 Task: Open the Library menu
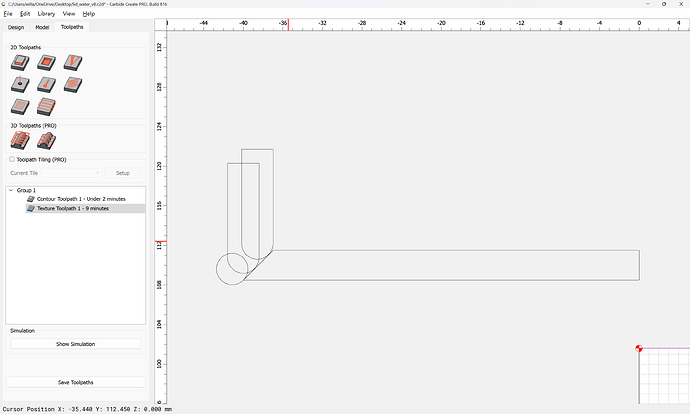tap(46, 14)
